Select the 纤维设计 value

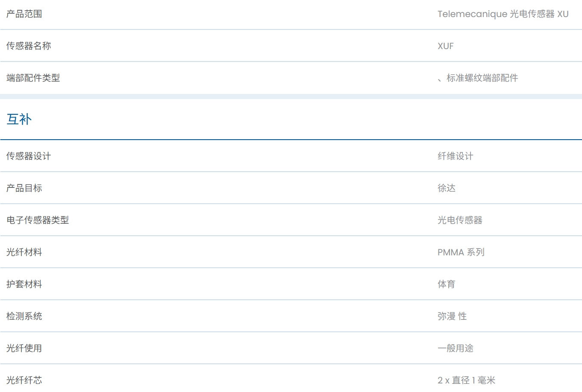456,156
